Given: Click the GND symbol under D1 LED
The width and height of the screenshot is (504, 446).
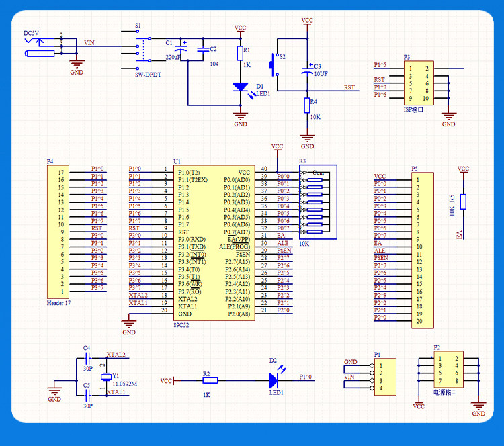Looking at the screenshot, I should [241, 117].
